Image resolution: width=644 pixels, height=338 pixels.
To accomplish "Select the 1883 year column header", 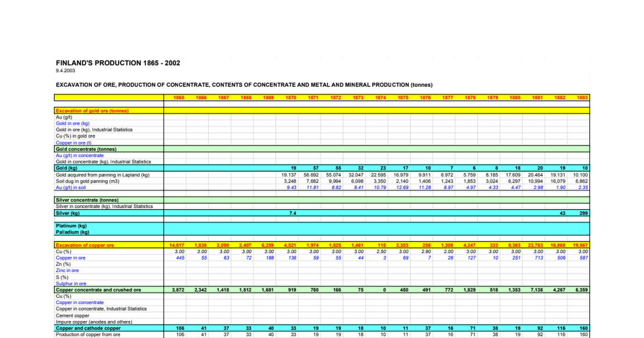I will pyautogui.click(x=583, y=98).
